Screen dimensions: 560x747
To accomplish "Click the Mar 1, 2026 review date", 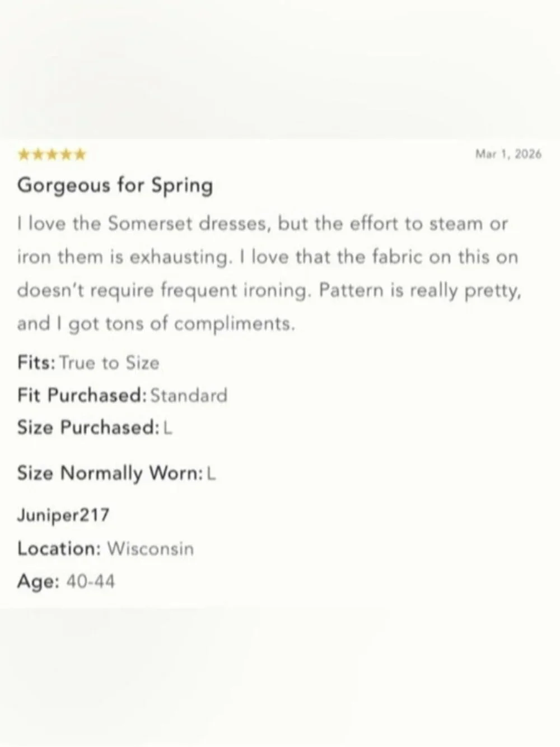I will 508,154.
